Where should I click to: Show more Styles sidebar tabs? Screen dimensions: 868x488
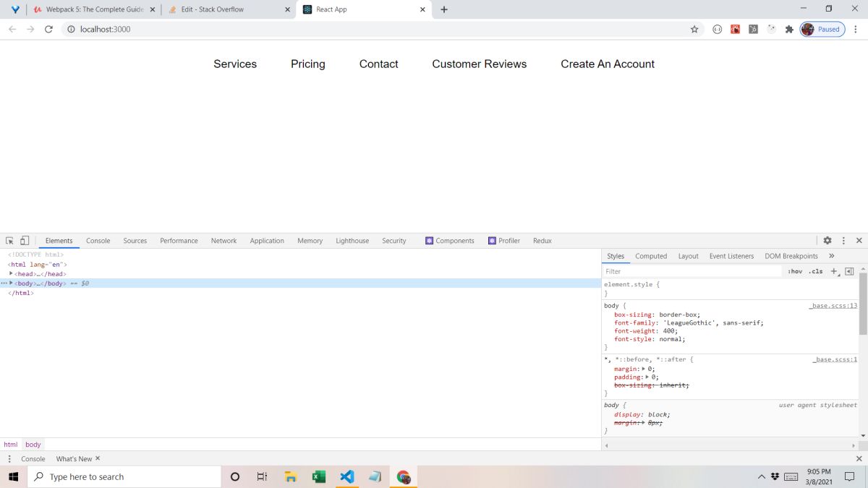832,256
